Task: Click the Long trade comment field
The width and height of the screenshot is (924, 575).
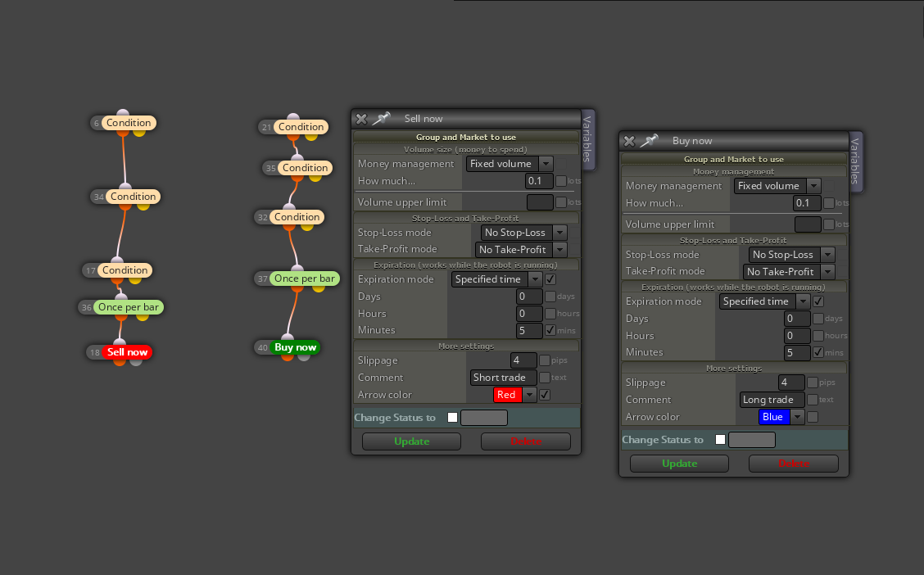Action: coord(772,400)
